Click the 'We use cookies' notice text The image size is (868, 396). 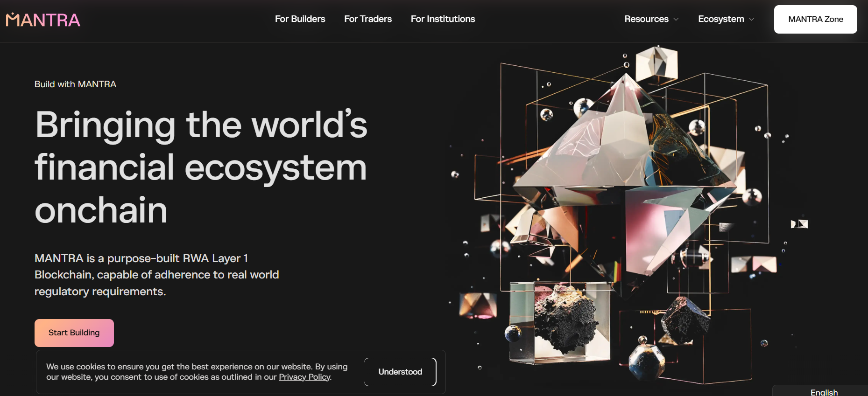tap(197, 372)
